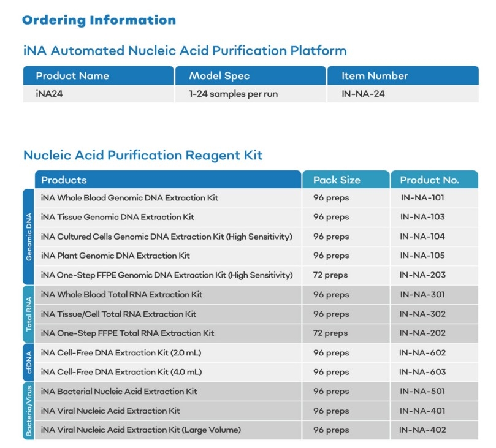Click iNA One-Step FFPE Total RNA Extraction Kit
The width and height of the screenshot is (496, 448).
pos(128,333)
